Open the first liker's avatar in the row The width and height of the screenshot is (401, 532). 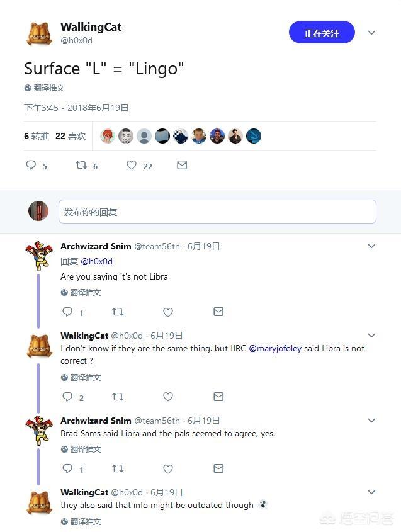pyautogui.click(x=108, y=136)
